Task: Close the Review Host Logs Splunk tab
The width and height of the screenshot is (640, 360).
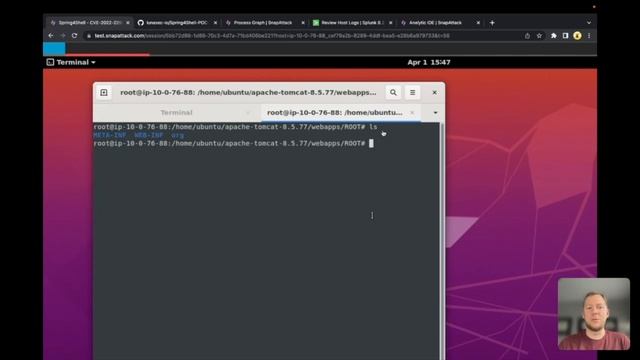Action: pos(391,23)
